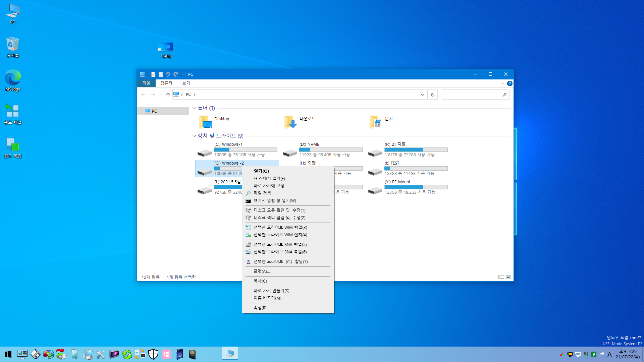644x362 pixels.
Task: Choose 바로 가기에 고정
Action: tap(288, 186)
